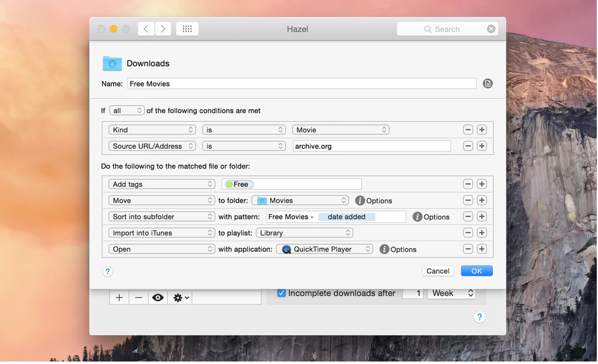Click the archive.org address field
The height and width of the screenshot is (364, 598).
click(x=372, y=146)
